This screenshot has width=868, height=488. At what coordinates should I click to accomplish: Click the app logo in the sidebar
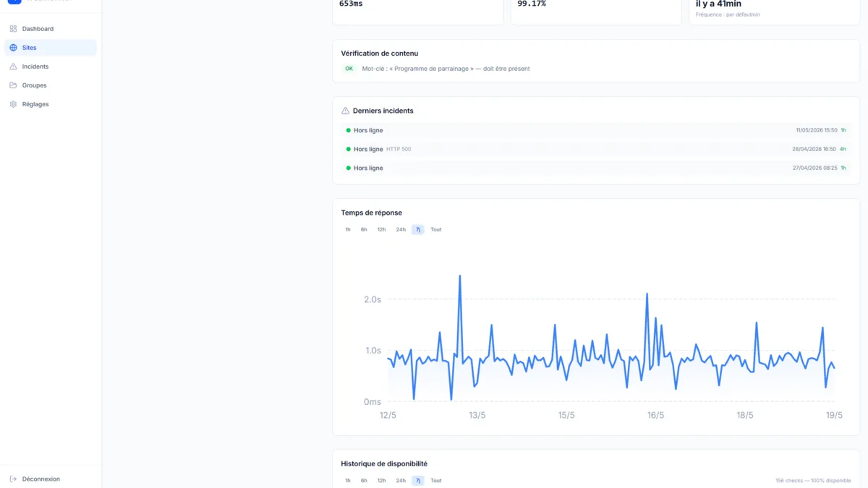click(x=14, y=1)
